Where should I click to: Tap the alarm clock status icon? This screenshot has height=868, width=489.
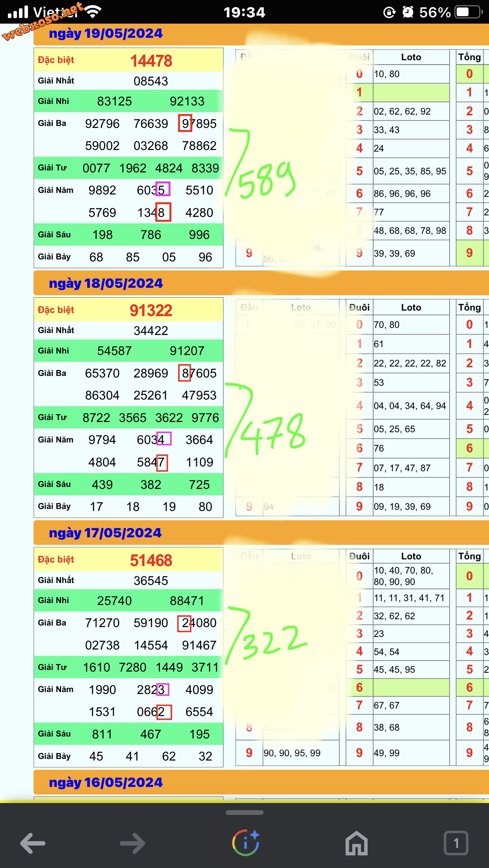(x=408, y=12)
